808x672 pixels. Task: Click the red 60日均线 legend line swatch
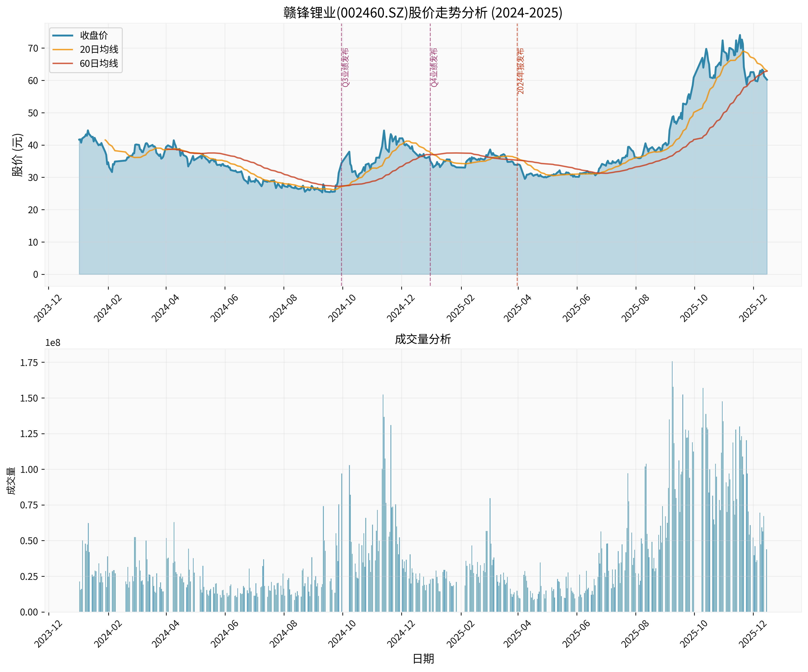click(x=63, y=63)
